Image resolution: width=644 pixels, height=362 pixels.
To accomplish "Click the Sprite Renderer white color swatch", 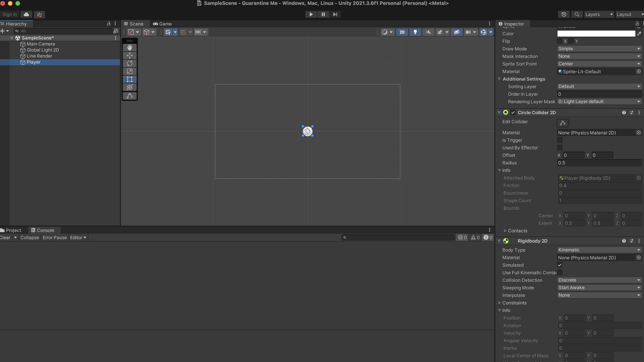I will click(596, 34).
